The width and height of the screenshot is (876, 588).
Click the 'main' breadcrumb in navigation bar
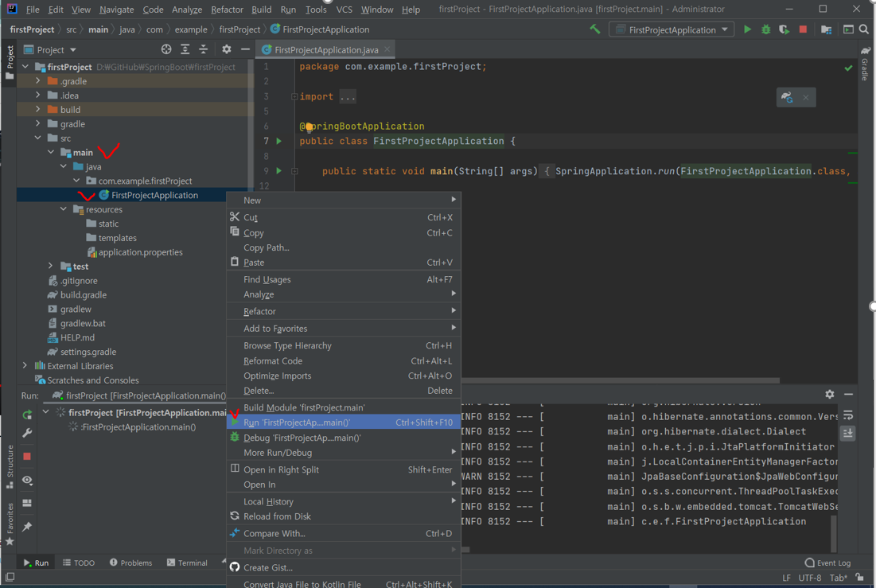[98, 29]
